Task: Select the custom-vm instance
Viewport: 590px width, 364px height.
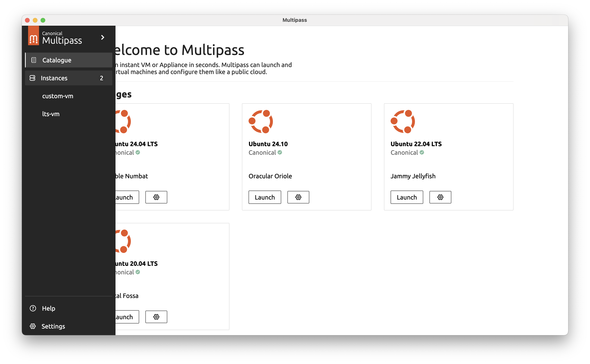Action: pyautogui.click(x=58, y=96)
